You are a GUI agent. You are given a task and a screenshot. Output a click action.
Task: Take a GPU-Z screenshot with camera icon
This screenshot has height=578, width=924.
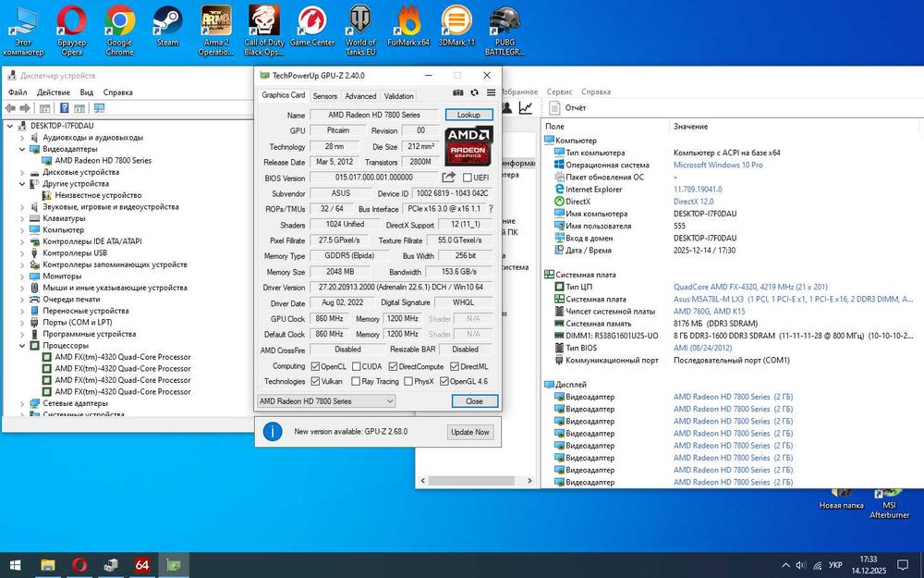tap(458, 92)
